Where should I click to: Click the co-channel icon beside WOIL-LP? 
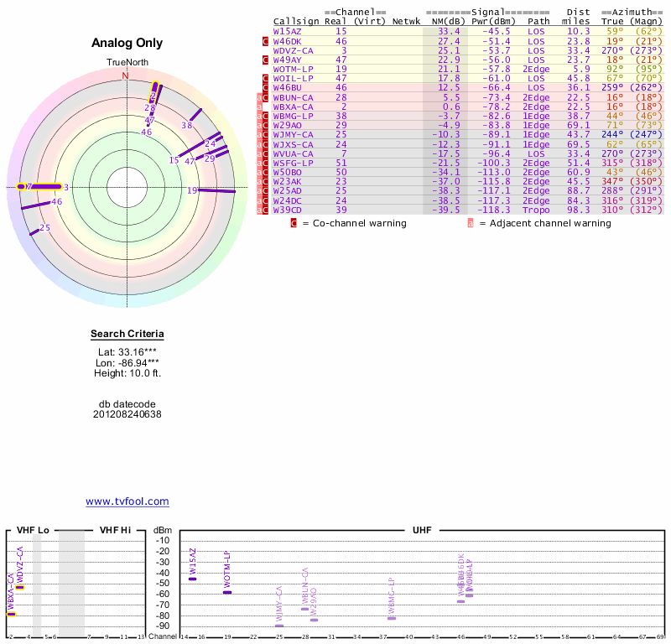[266, 79]
